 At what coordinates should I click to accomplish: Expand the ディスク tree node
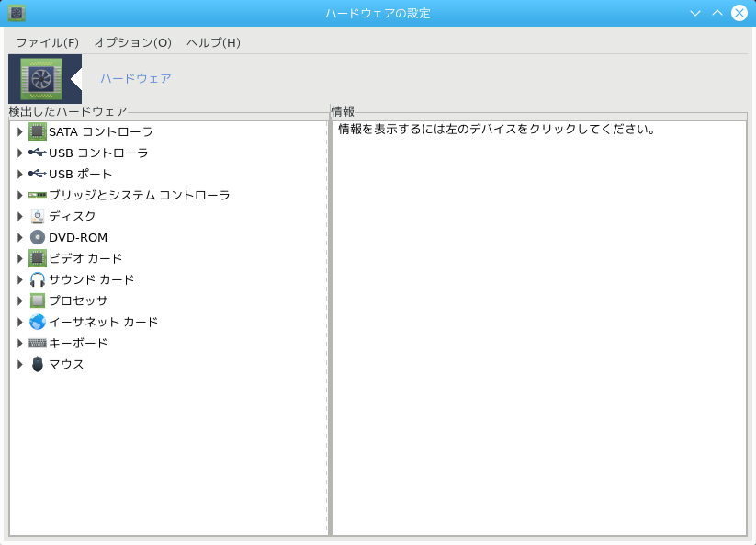[x=20, y=217]
